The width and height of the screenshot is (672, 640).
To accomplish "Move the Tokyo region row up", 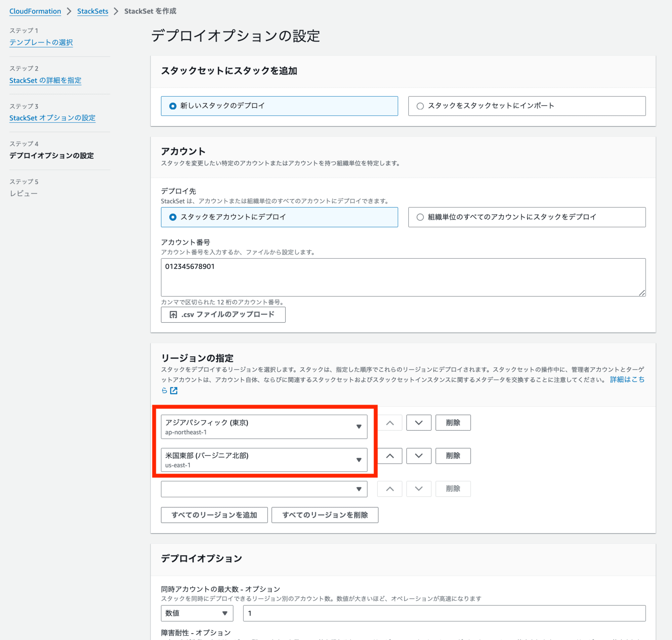I will click(389, 423).
